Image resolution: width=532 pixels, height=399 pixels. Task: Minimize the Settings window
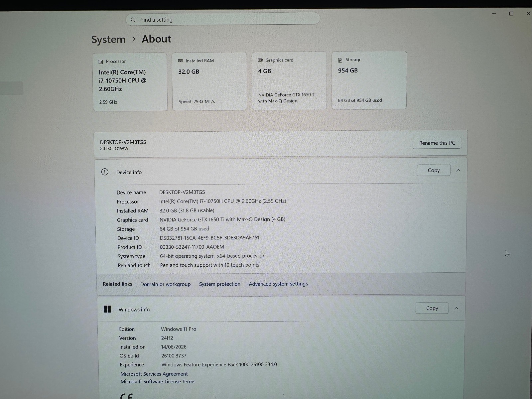tap(494, 14)
